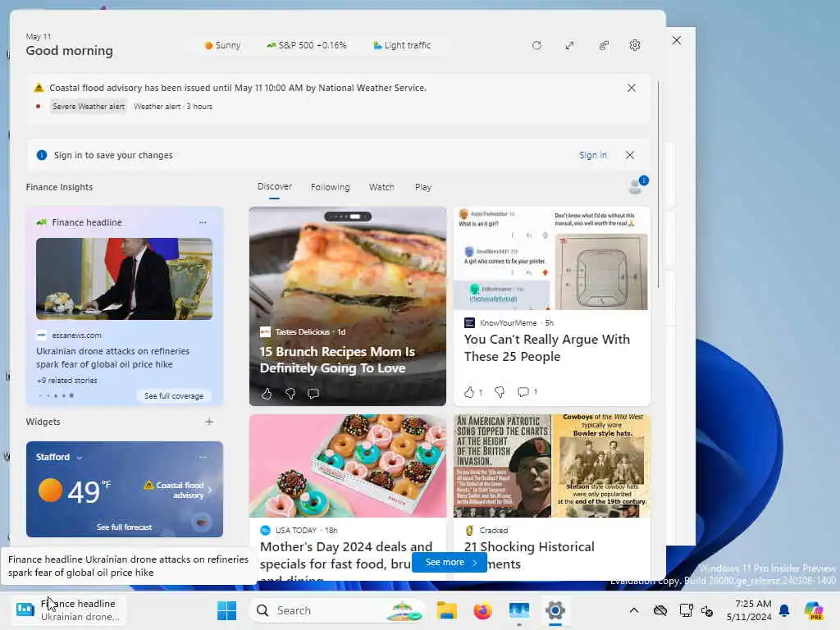
Task: Open the Ukrainian drone attacks finance headline
Action: (112, 358)
